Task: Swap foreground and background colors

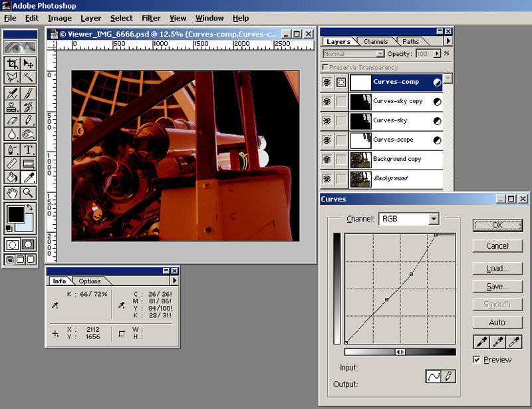Action: (30, 207)
